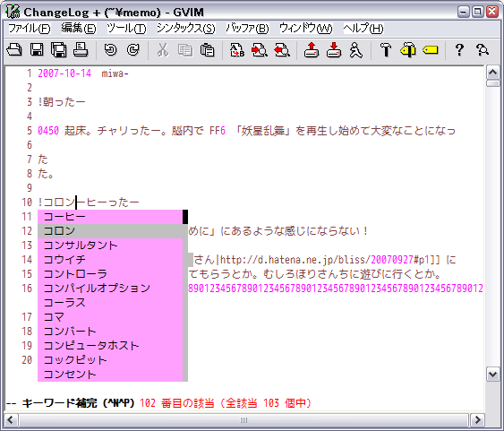Click the Open file toolbar icon

point(14,50)
